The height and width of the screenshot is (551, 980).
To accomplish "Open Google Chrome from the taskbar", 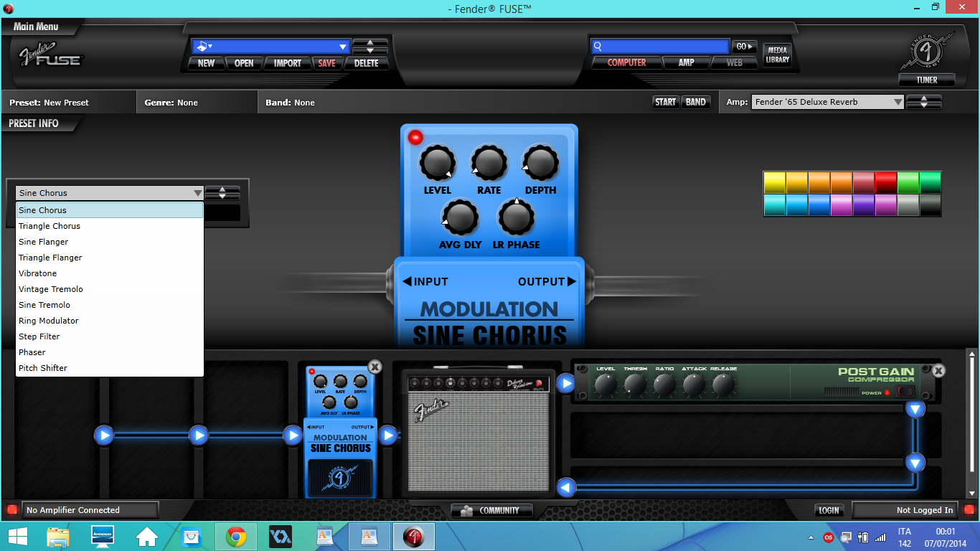I will point(236,536).
